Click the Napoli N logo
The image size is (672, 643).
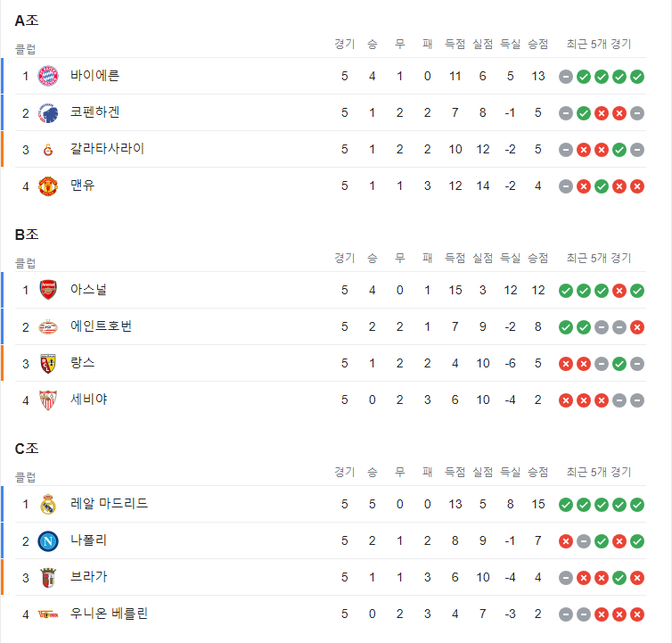coord(48,541)
